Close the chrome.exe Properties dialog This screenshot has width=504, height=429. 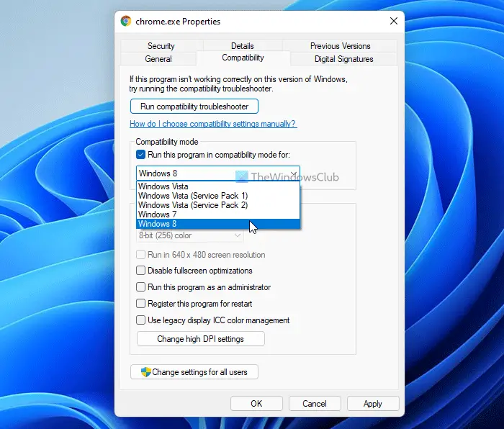point(393,21)
